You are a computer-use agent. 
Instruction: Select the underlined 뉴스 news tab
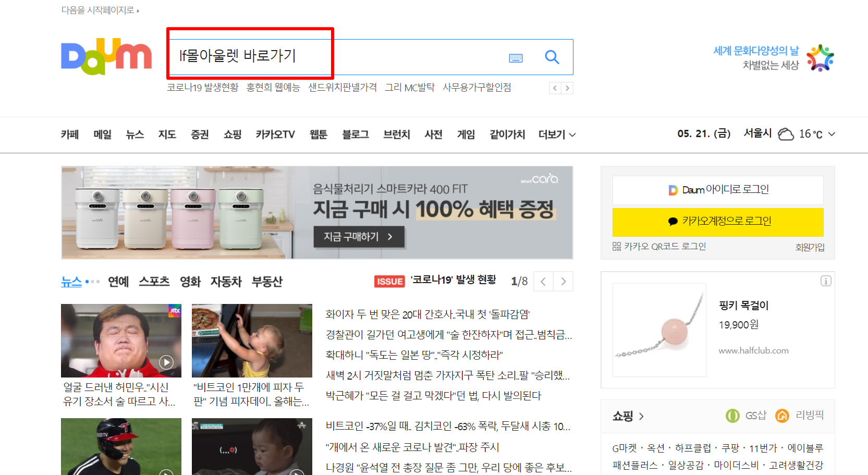point(71,282)
